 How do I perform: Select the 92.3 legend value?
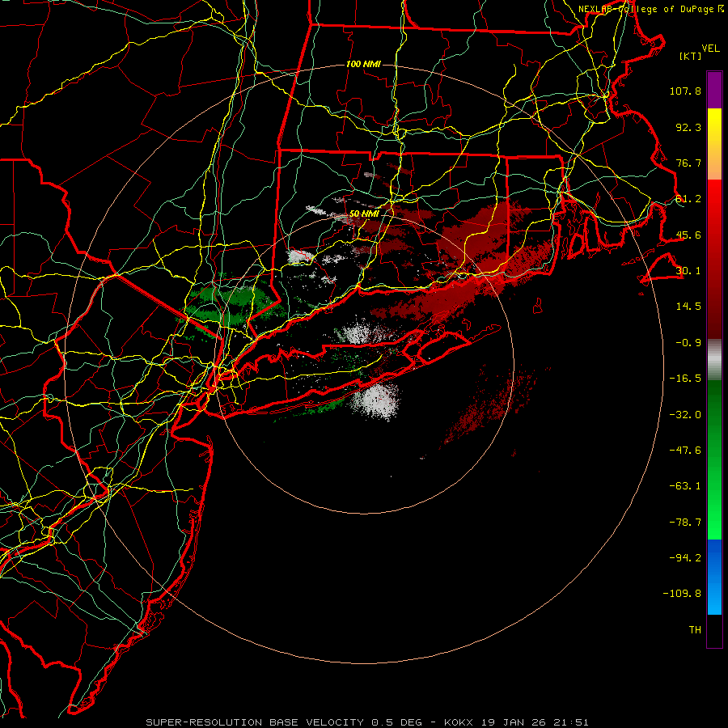pyautogui.click(x=688, y=127)
